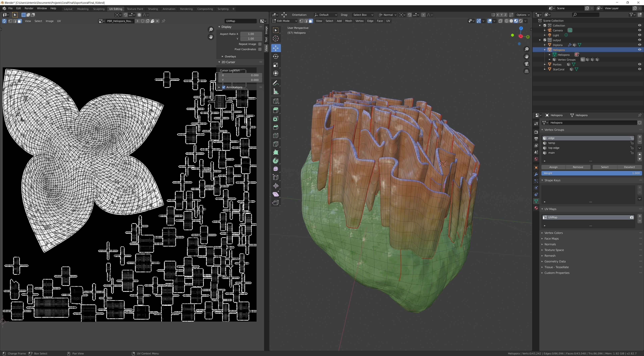Select the Smooth tool
Image resolution: width=644 pixels, height=356 pixels.
coord(276,169)
